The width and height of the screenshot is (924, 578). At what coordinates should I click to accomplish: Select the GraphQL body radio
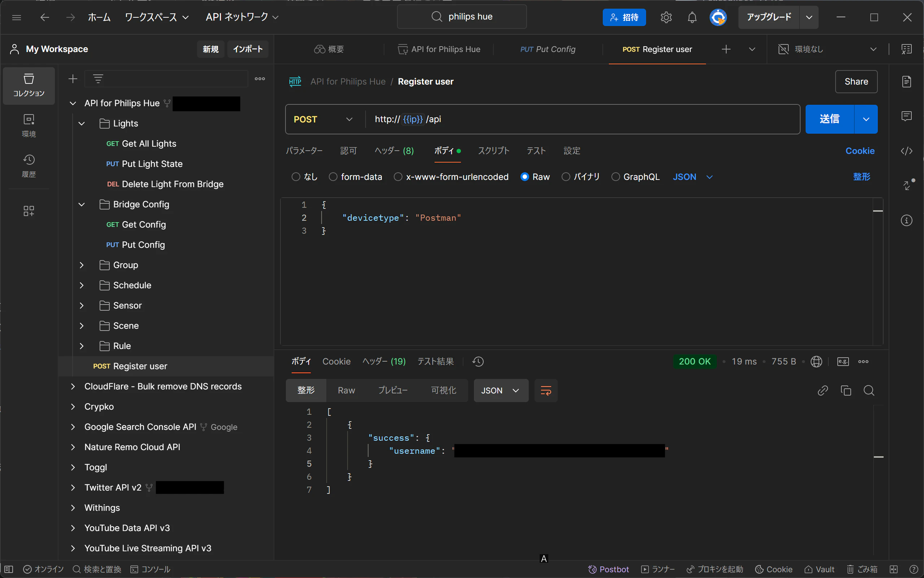pos(615,177)
